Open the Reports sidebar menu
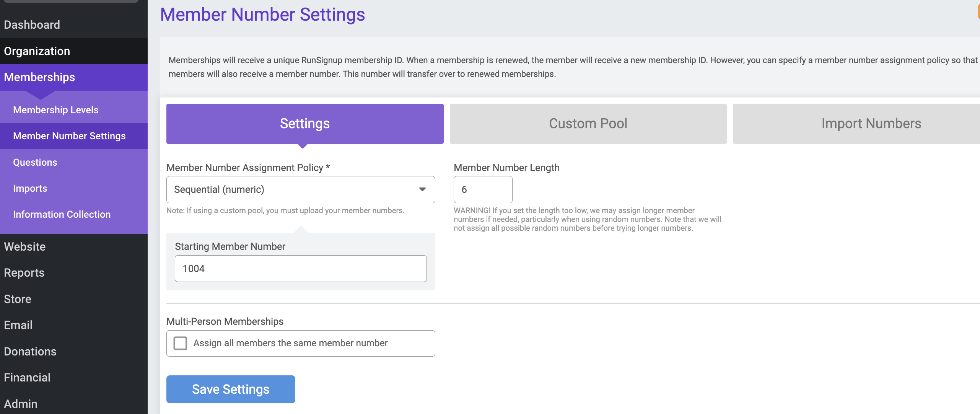The width and height of the screenshot is (980, 414). tap(24, 273)
